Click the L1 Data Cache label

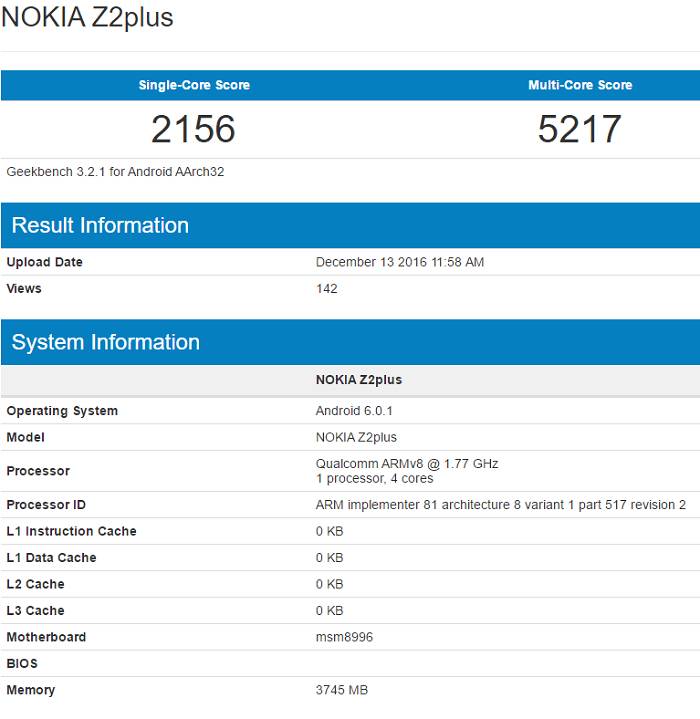[x=51, y=558]
